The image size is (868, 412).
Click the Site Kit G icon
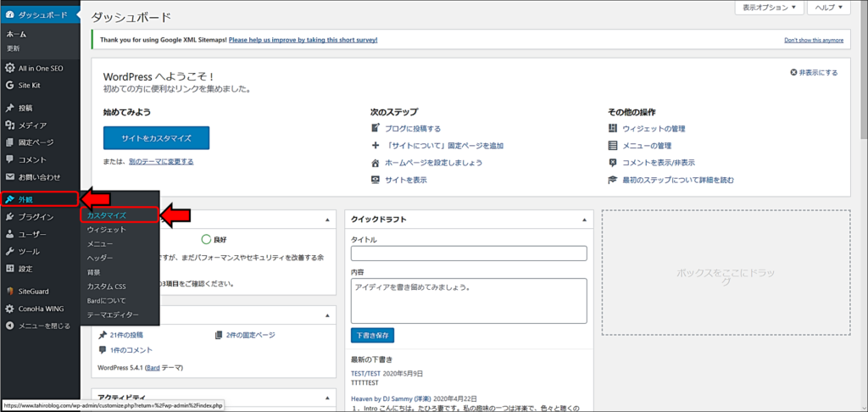point(10,86)
